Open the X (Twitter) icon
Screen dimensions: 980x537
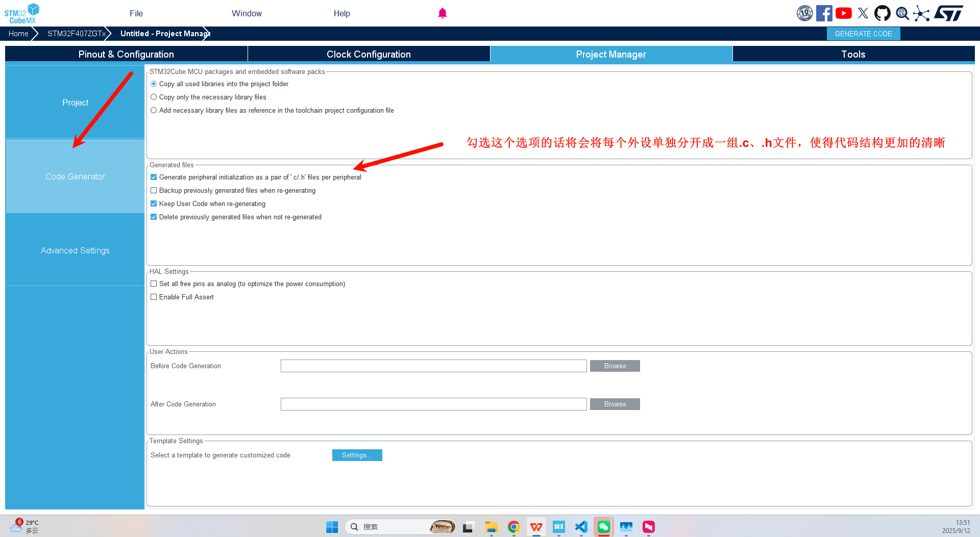click(x=863, y=13)
